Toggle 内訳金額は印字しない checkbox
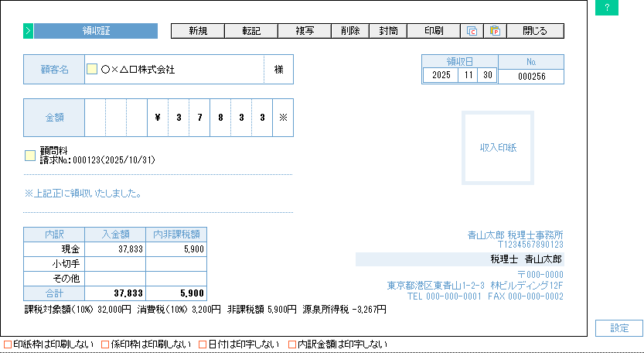644x353 pixels. (x=292, y=344)
